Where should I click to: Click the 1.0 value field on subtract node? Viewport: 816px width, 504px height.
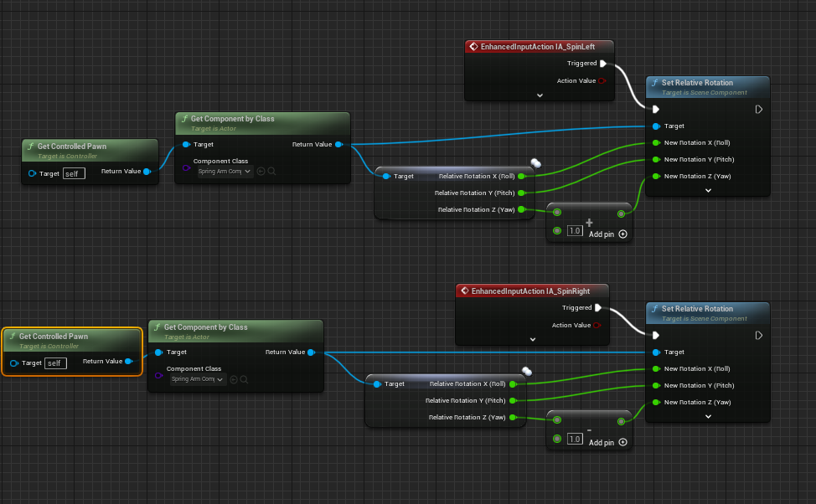(x=574, y=439)
